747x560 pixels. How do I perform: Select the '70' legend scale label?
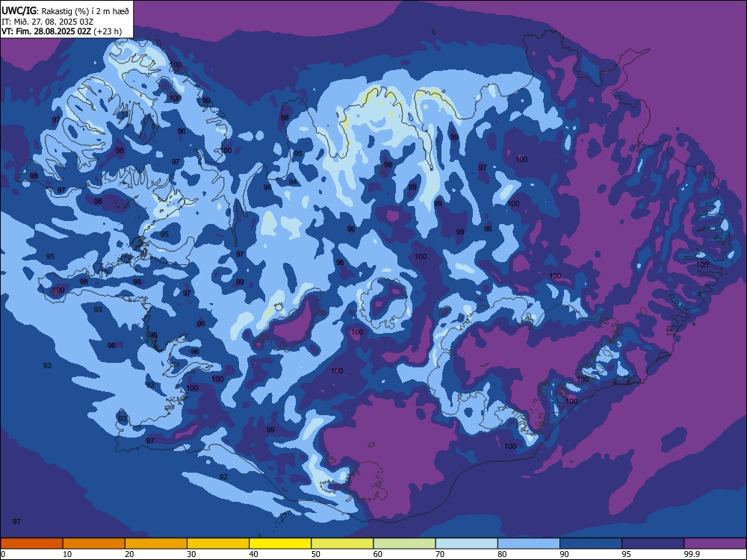[440, 554]
